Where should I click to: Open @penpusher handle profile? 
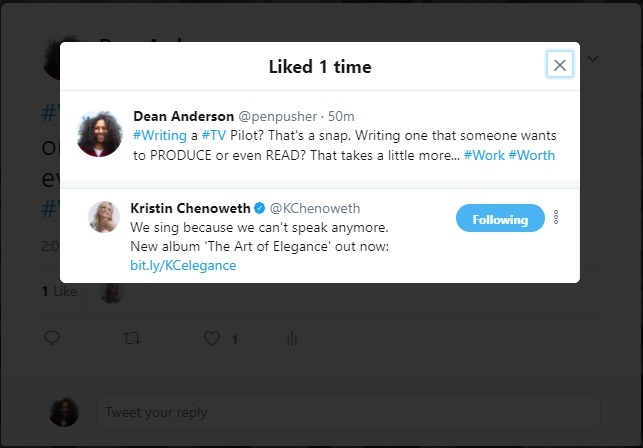(278, 117)
